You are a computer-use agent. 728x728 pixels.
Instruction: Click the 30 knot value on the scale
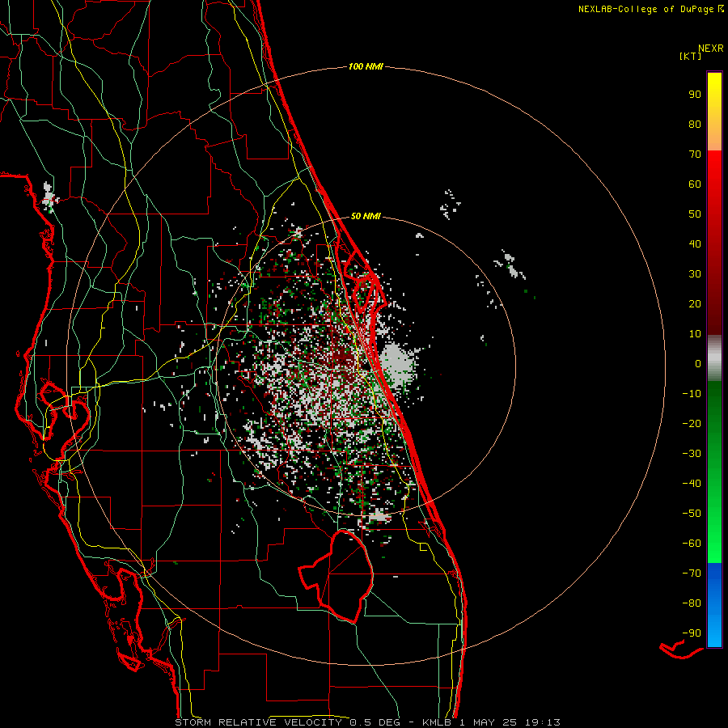pyautogui.click(x=695, y=274)
